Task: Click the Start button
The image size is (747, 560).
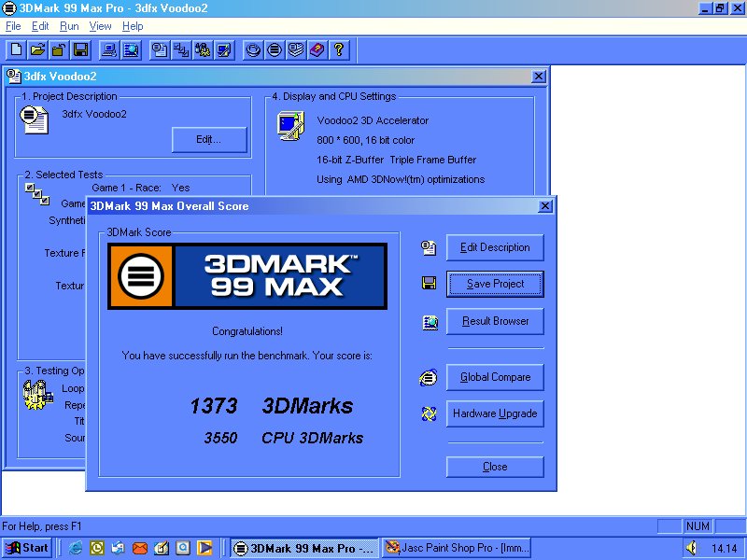Action: (x=28, y=548)
